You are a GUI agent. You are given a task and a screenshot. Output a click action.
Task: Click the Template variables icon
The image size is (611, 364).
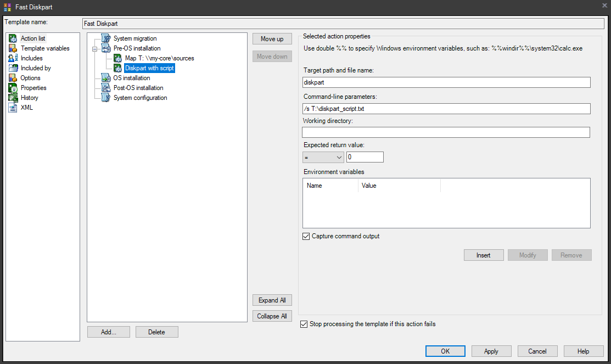coord(13,48)
